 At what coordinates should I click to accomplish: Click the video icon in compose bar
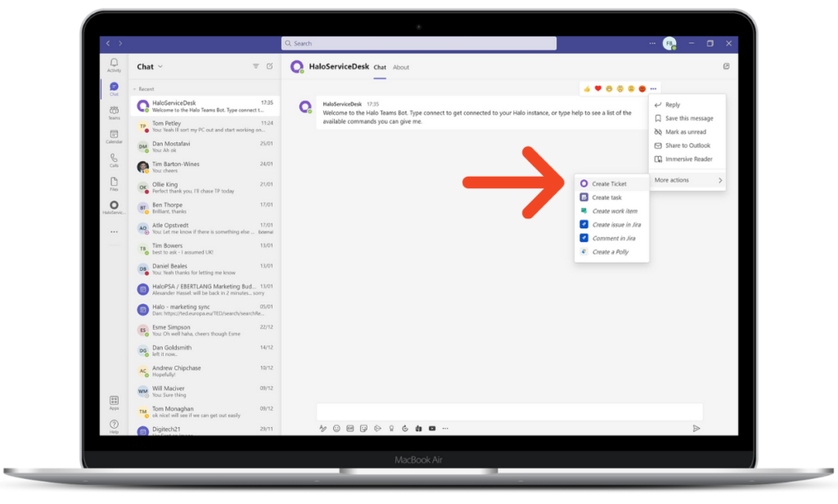coord(432,428)
